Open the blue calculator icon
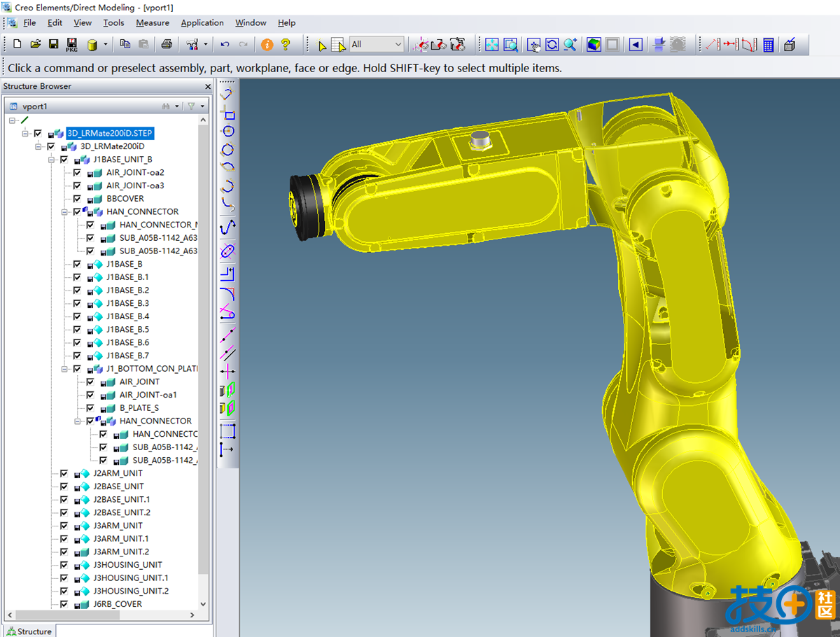 click(x=769, y=45)
